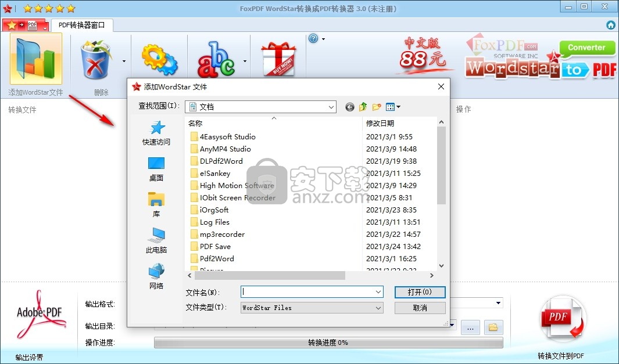Expand the file name combo box arrow
This screenshot has height=364, width=619.
click(x=378, y=292)
